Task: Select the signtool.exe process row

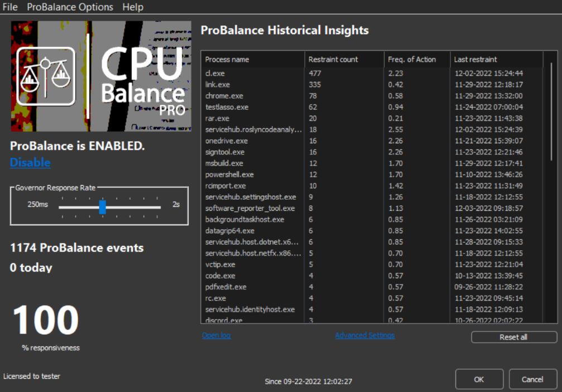Action: pyautogui.click(x=372, y=152)
